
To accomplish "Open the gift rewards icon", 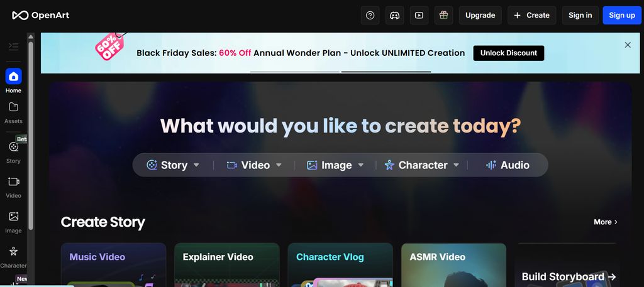I will [443, 15].
